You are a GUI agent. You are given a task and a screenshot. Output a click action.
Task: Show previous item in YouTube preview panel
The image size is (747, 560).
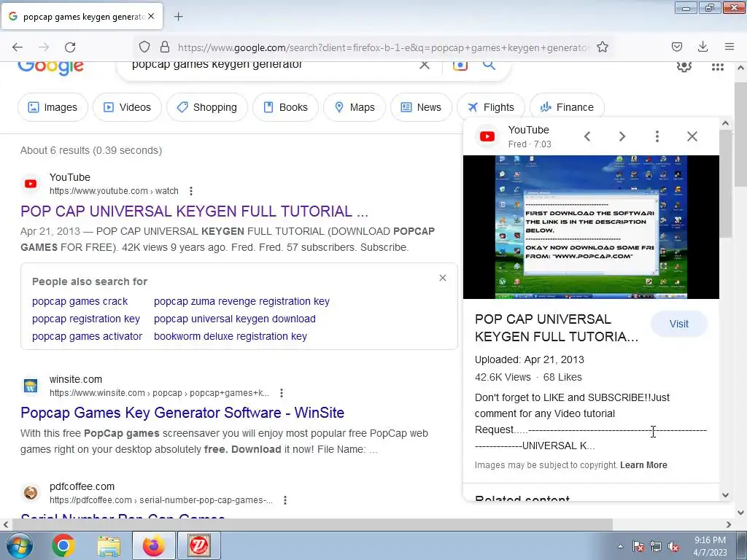[587, 136]
